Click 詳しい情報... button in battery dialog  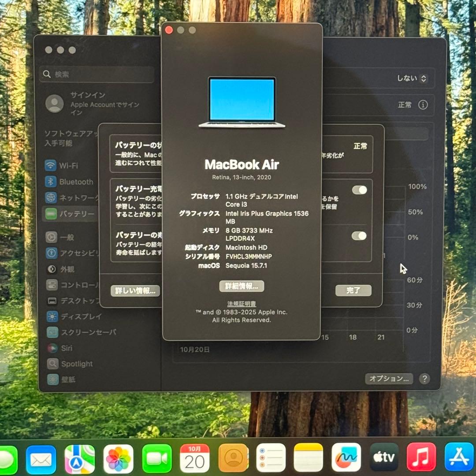[x=135, y=291]
